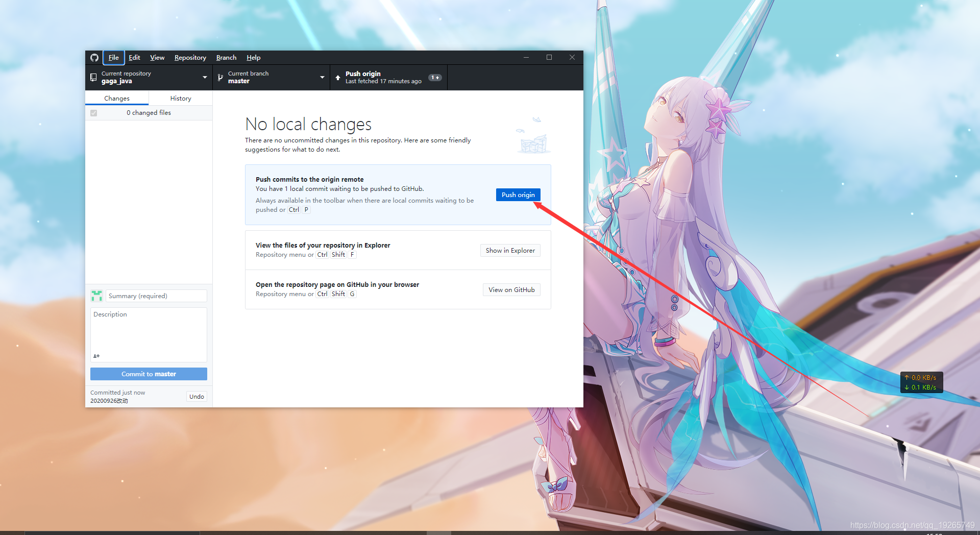Close the GitHub Desktop window
This screenshot has height=535, width=980.
pos(572,58)
